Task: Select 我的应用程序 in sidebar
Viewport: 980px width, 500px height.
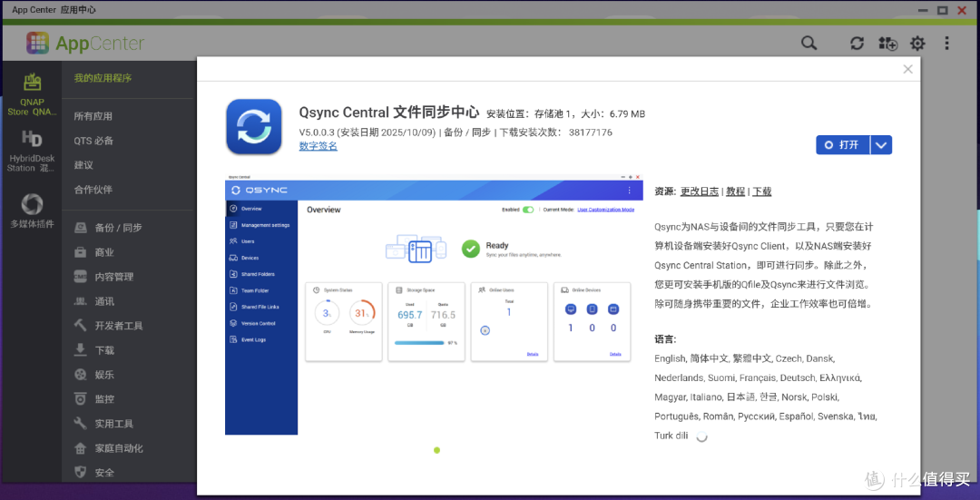Action: [103, 78]
